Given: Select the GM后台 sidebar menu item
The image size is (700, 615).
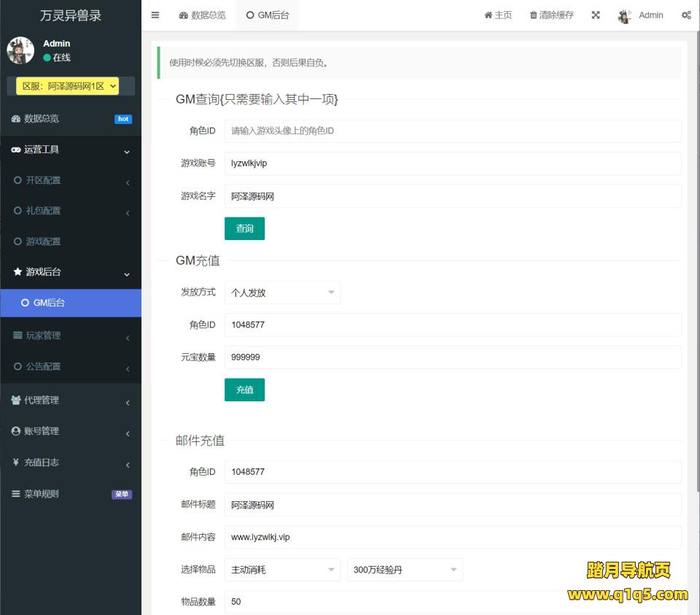Looking at the screenshot, I should pos(49,303).
